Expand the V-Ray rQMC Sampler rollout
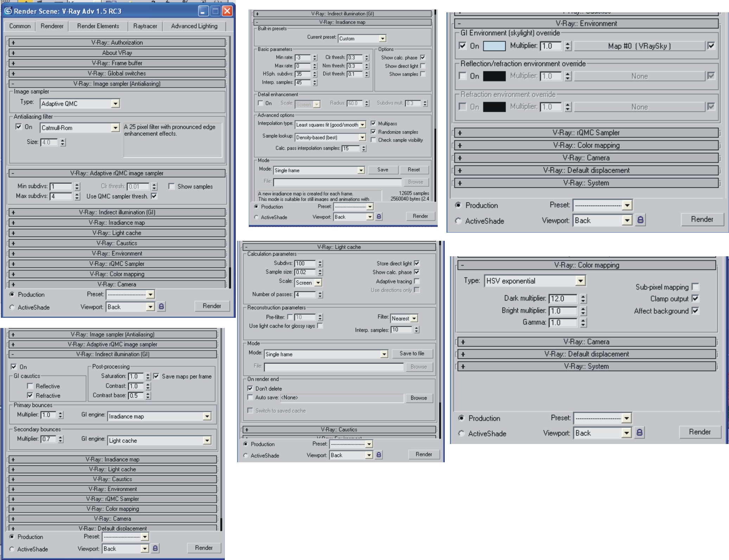The image size is (729, 560). (13, 264)
